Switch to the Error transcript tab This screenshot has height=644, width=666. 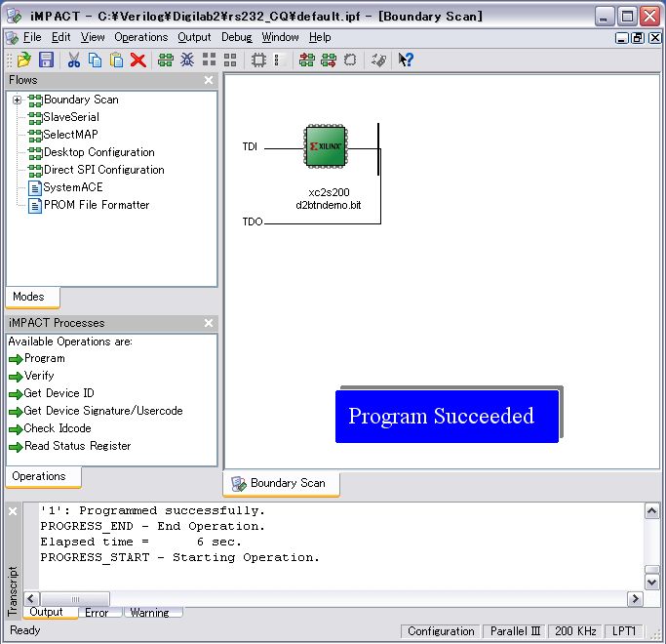[x=97, y=613]
